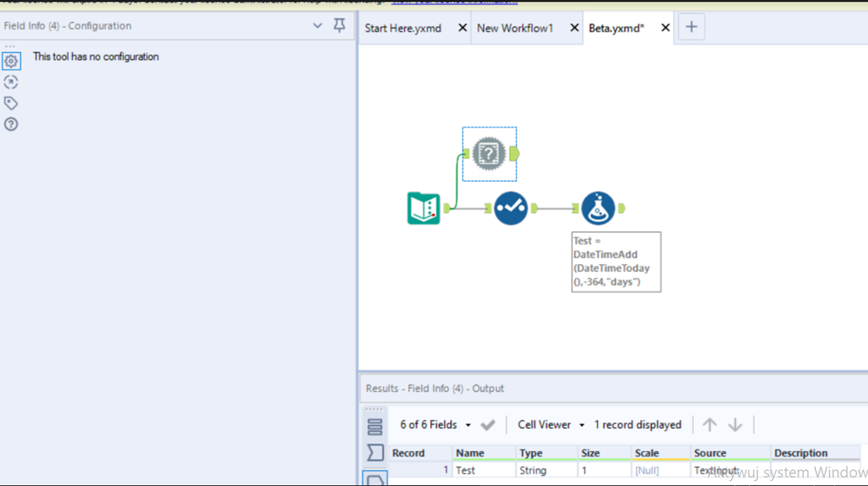Open the Cell Viewer dropdown
The height and width of the screenshot is (486, 868).
pyautogui.click(x=551, y=425)
